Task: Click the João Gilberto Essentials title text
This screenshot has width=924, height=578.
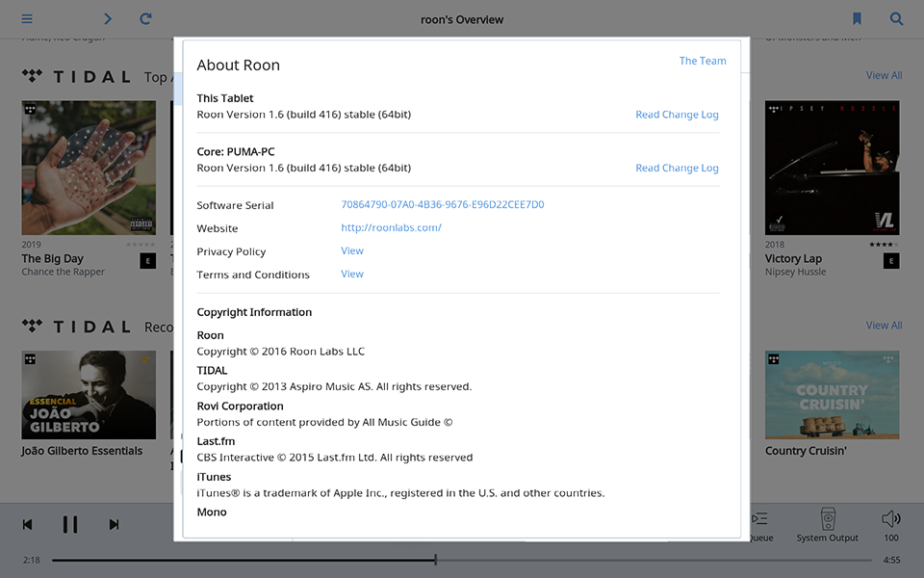Action: pos(82,451)
